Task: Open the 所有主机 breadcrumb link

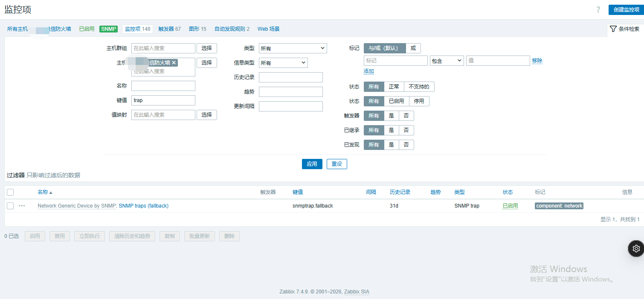Action: coord(17,29)
